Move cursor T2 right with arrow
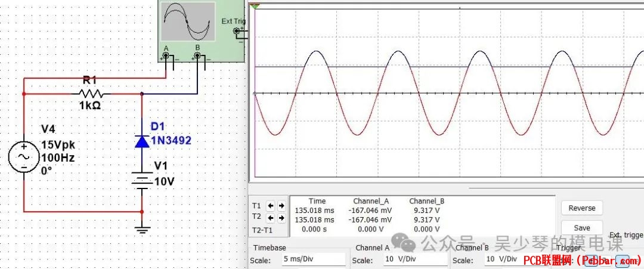 pyautogui.click(x=281, y=218)
